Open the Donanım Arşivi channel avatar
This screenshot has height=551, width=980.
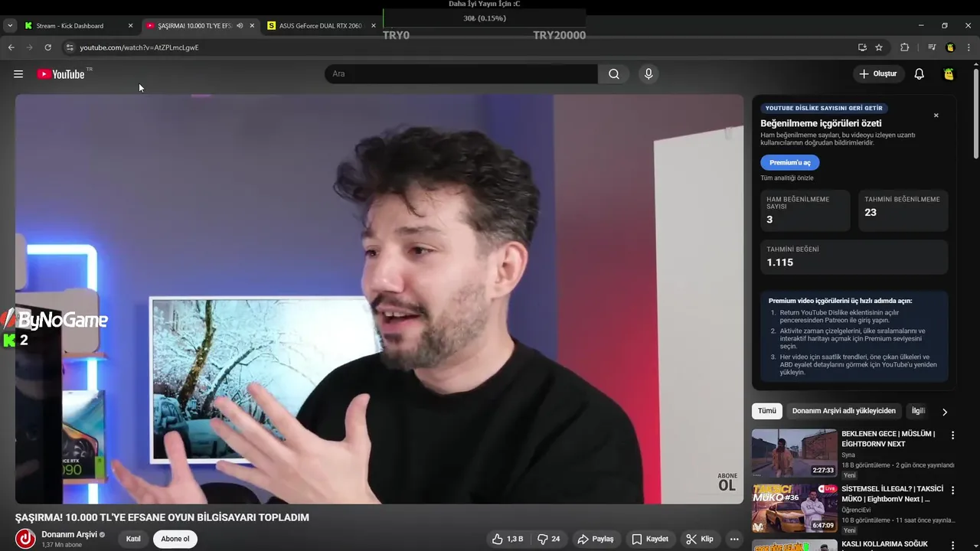(x=25, y=539)
